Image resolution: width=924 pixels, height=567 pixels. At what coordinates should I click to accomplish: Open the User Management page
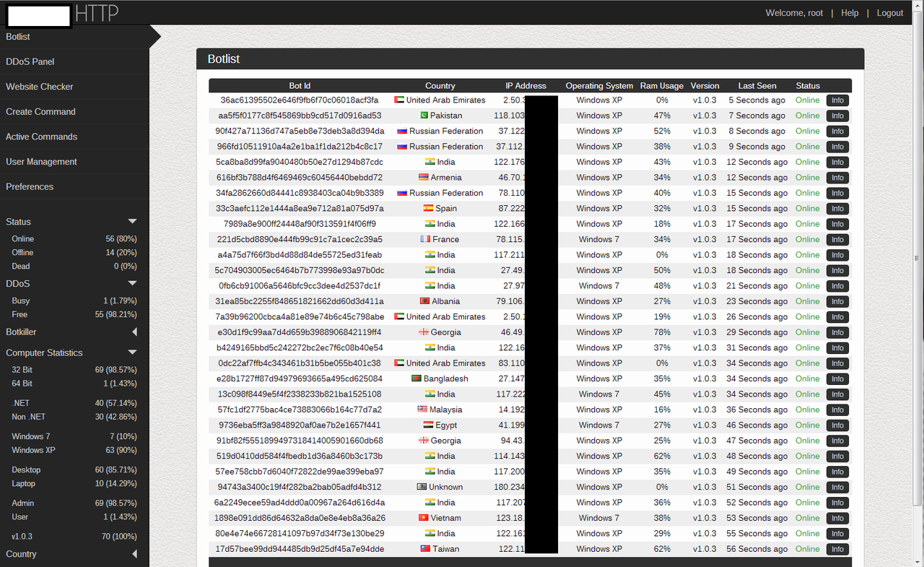pos(40,161)
